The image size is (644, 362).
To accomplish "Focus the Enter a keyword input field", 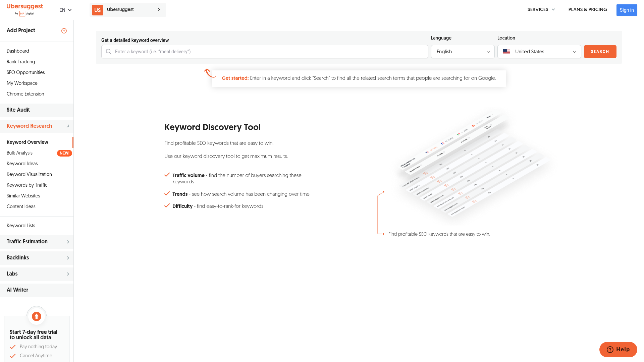I will [265, 52].
